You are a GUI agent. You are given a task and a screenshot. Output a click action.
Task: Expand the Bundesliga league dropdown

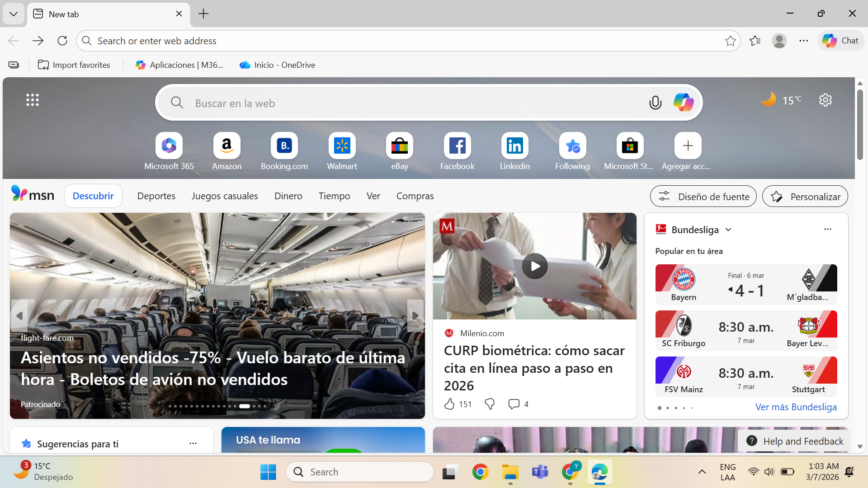[728, 230]
